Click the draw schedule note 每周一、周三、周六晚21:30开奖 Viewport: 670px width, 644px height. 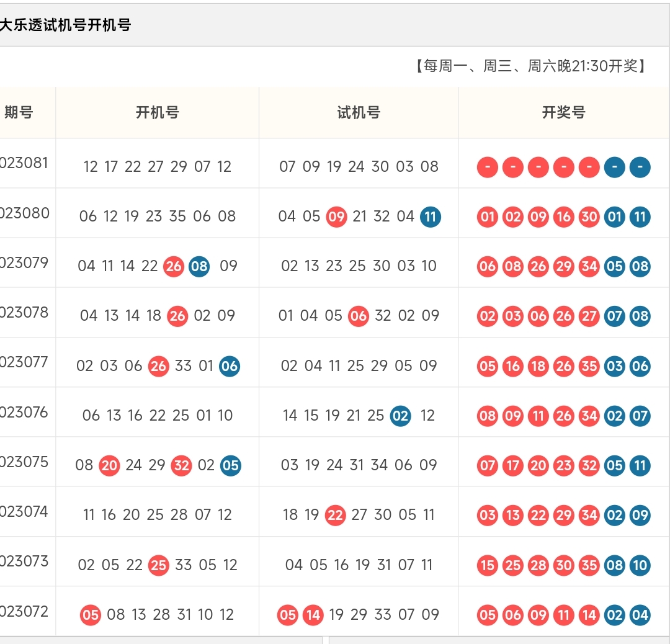[530, 66]
